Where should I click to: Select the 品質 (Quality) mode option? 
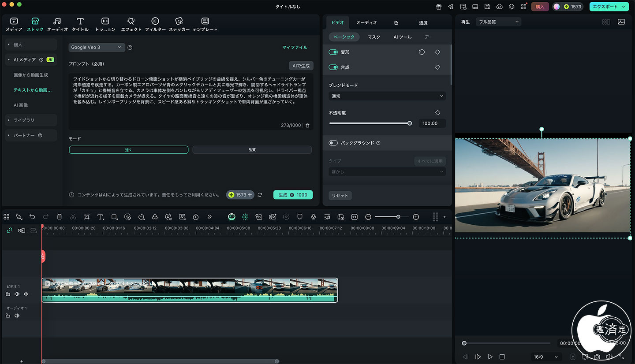click(252, 150)
